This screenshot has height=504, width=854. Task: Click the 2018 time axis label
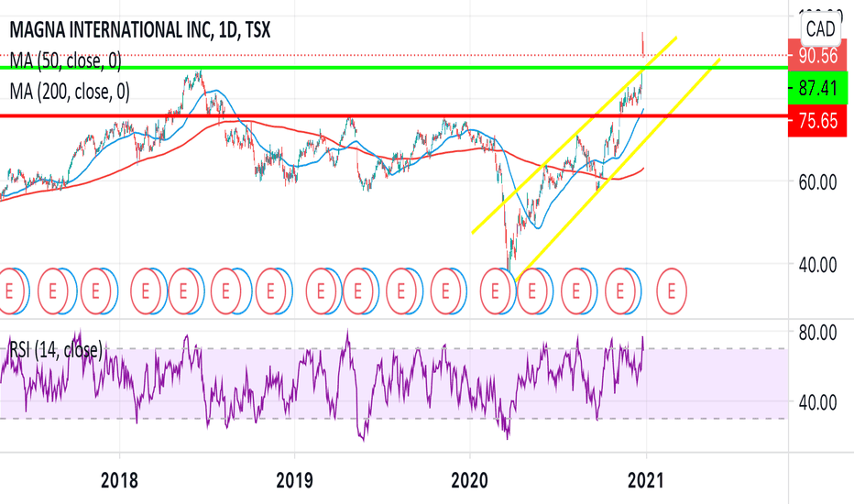click(x=119, y=480)
